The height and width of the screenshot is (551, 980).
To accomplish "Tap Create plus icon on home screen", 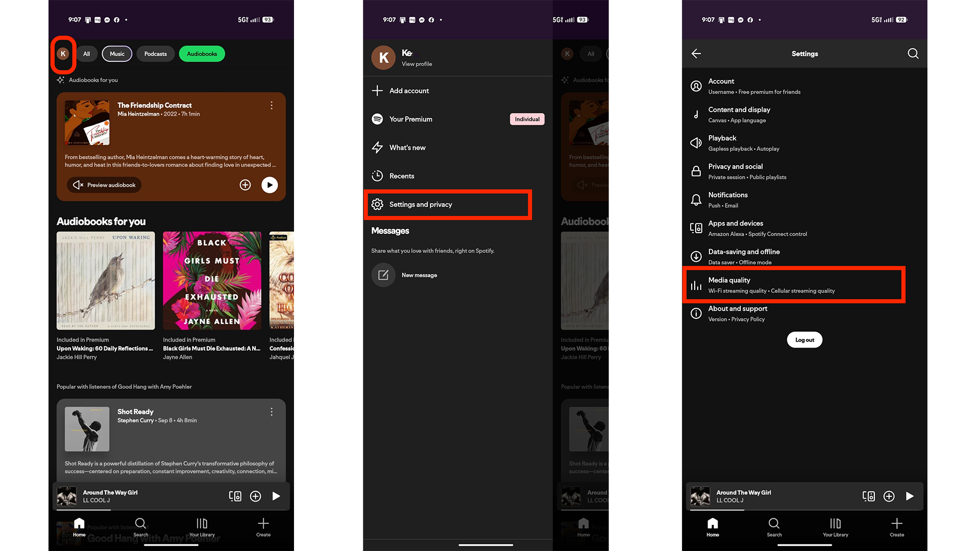I will [x=263, y=527].
